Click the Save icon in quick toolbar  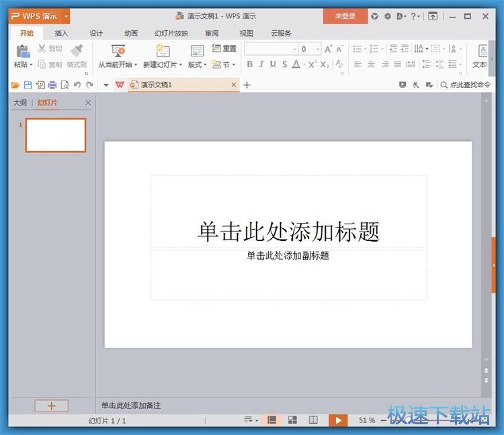tap(28, 85)
